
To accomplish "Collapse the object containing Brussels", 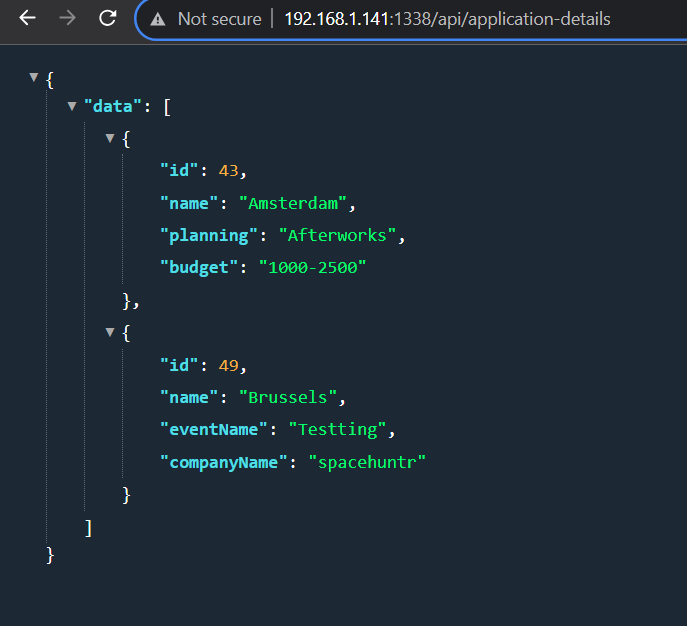I will tap(111, 333).
